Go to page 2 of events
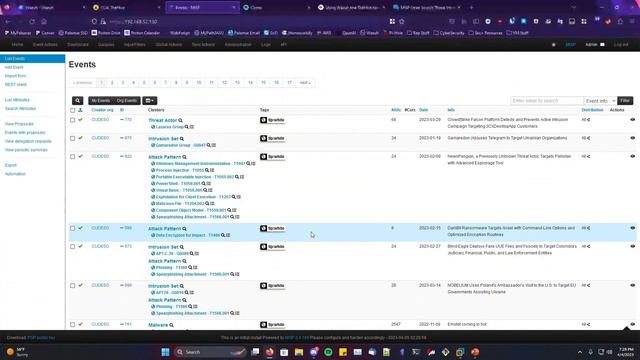Image resolution: width=640 pixels, height=360 pixels. tap(112, 83)
